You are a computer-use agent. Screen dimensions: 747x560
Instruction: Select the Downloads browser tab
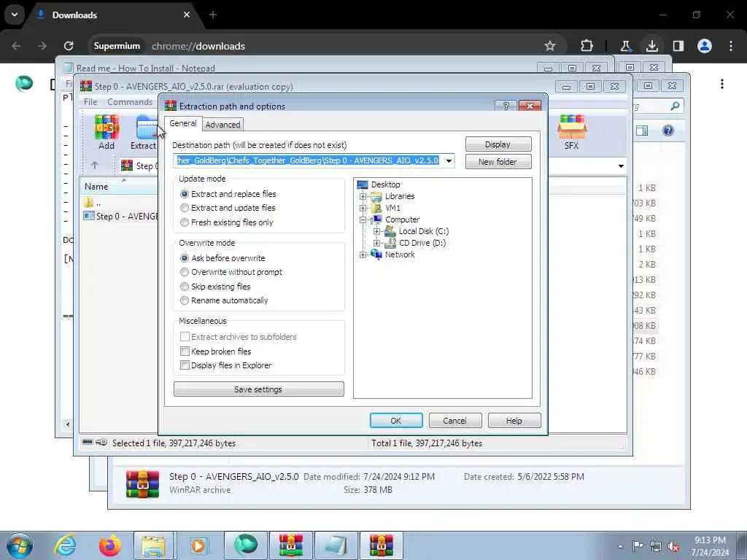coord(115,15)
